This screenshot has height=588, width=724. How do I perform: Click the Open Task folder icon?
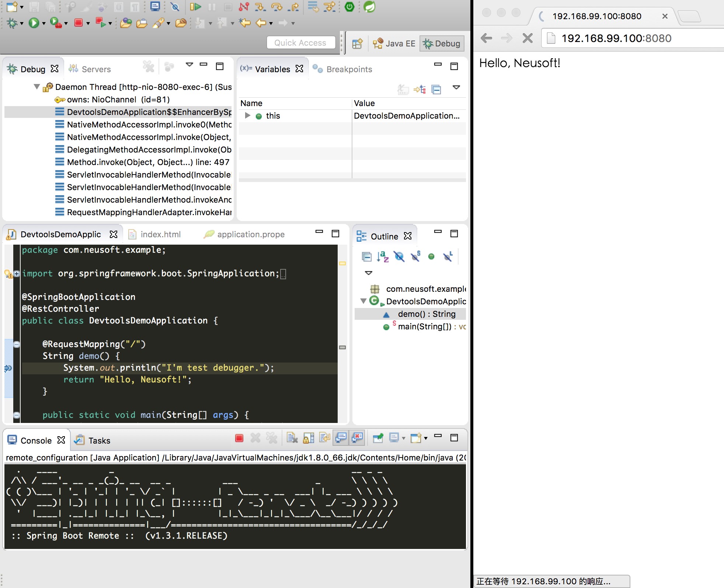click(142, 23)
